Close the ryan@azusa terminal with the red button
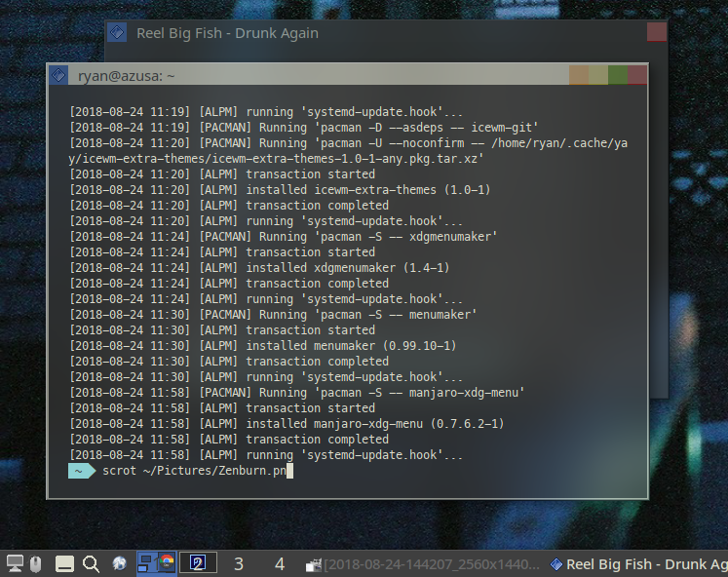 (x=637, y=75)
